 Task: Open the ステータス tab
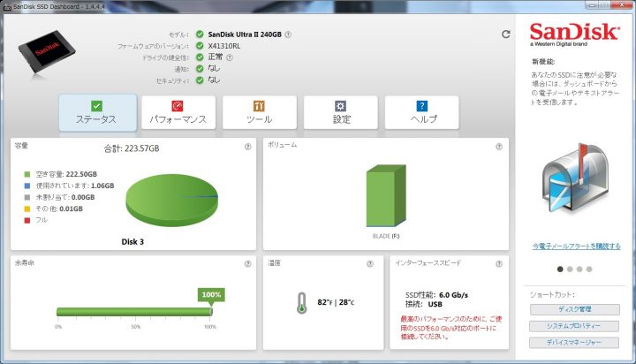click(98, 113)
